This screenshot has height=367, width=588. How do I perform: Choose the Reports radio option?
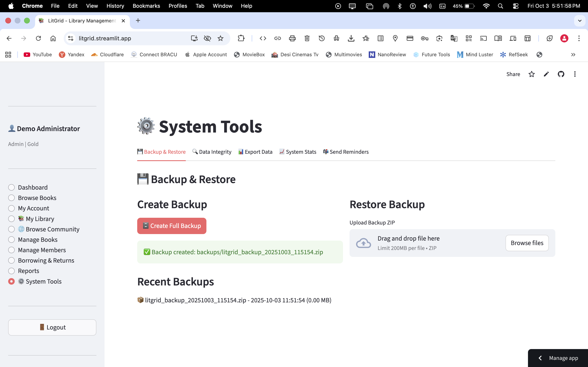11,271
